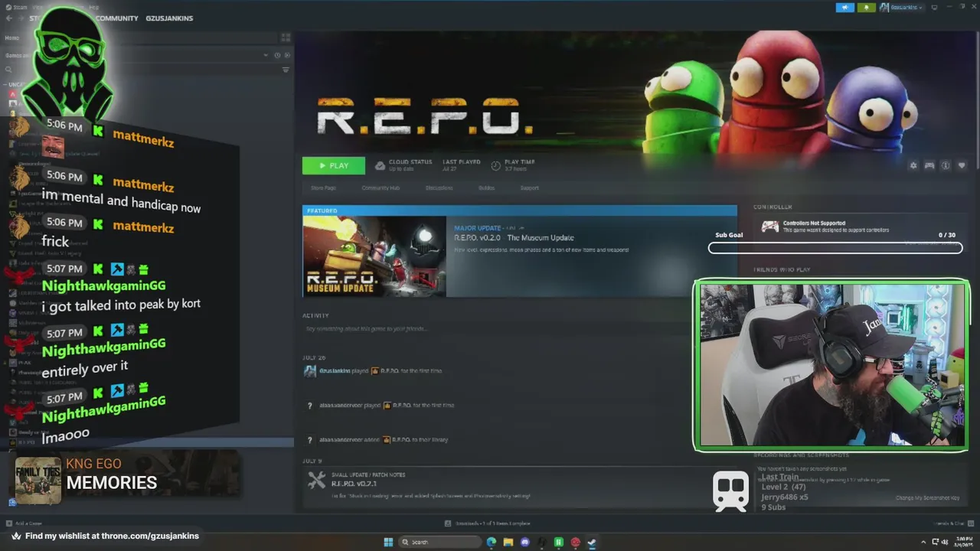Open the COMMUNITY menu in Steam header
The height and width of the screenshot is (551, 980).
pyautogui.click(x=117, y=18)
